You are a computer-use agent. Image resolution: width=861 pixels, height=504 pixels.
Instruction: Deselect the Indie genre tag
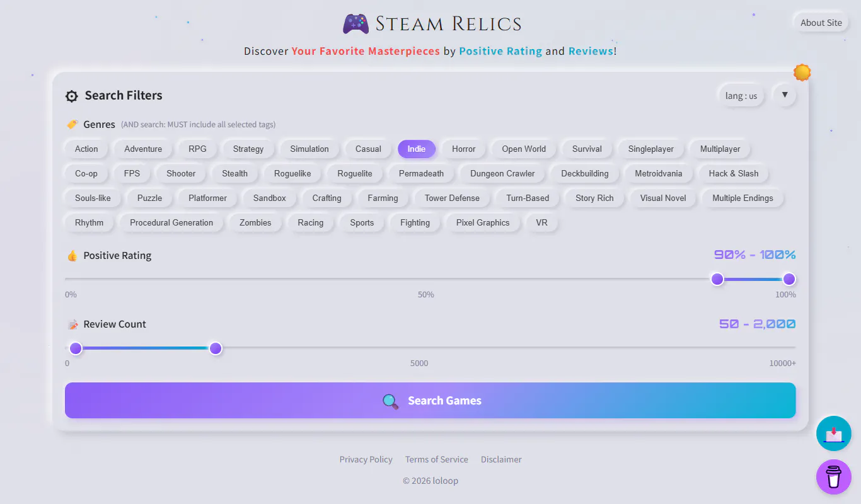pos(417,149)
